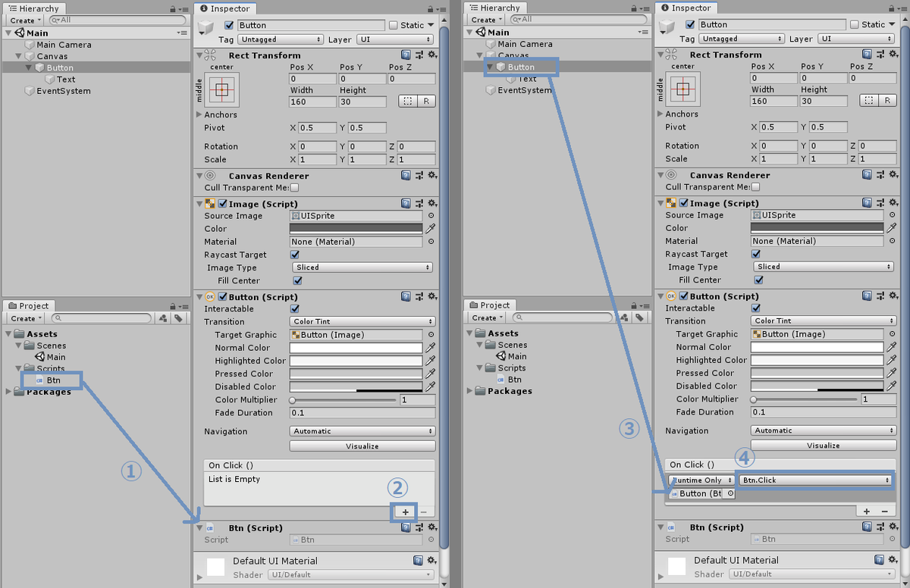Click the Canvas Renderer help book icon
The width and height of the screenshot is (910, 588).
407,175
